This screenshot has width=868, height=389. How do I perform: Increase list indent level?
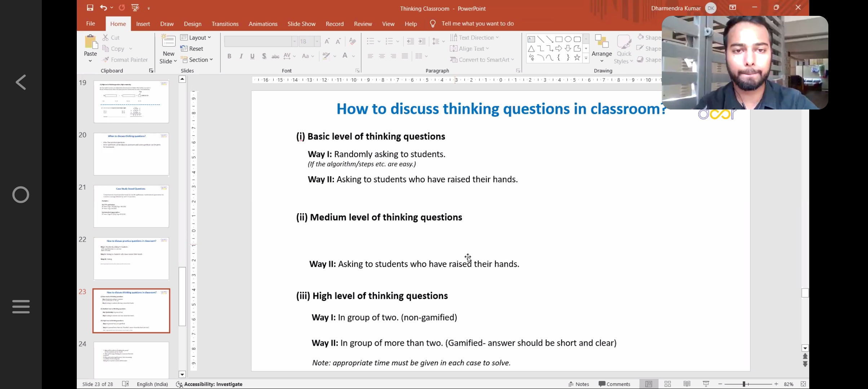[422, 41]
